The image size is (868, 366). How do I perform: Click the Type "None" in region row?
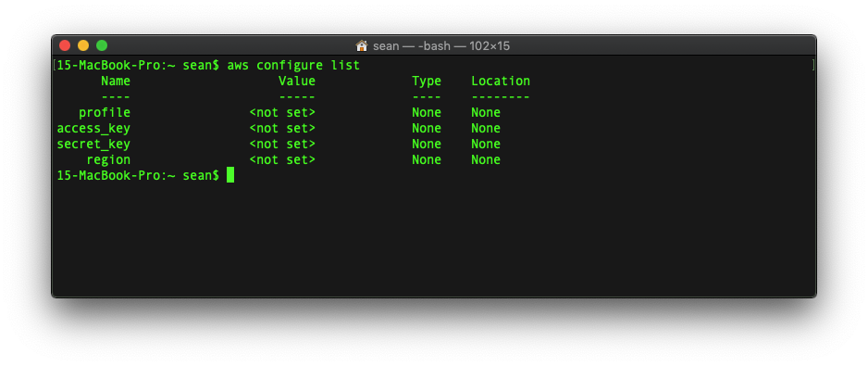[427, 159]
